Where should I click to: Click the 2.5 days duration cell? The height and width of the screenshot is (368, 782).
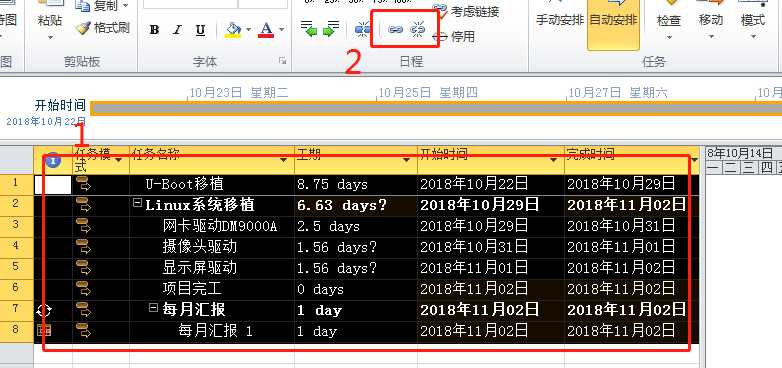pos(356,226)
